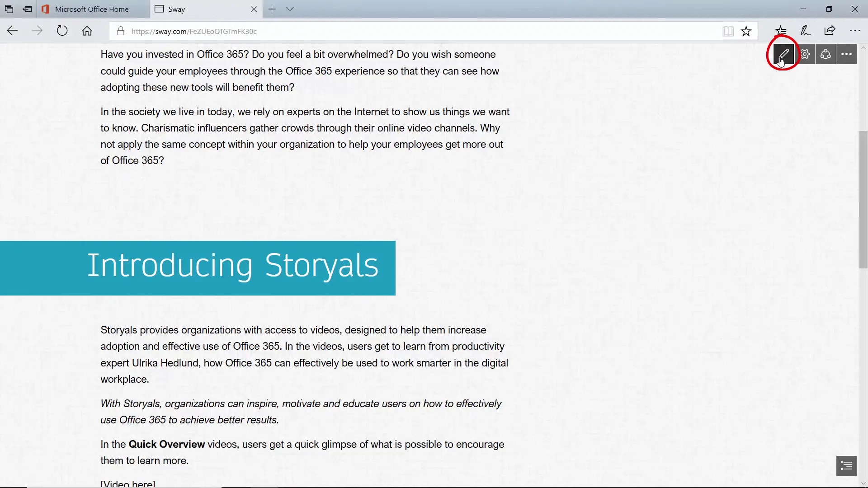Restore down the browser window
This screenshot has height=488, width=868.
[829, 9]
